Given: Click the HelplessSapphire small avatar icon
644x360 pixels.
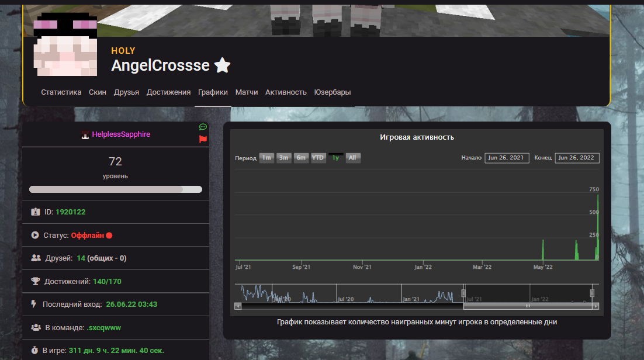Looking at the screenshot, I should [85, 135].
